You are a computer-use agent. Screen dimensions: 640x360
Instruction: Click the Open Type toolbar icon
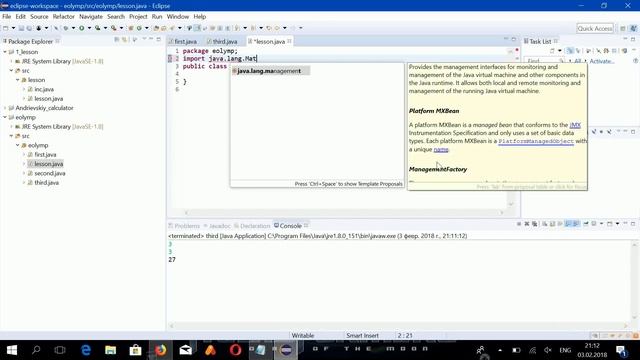tap(156, 28)
